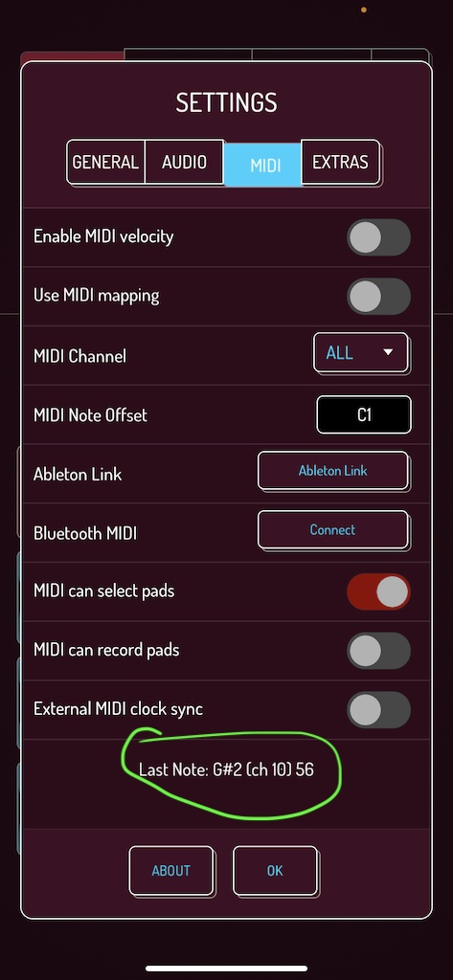Tap the home indicator bar at the bottom

tap(226, 969)
